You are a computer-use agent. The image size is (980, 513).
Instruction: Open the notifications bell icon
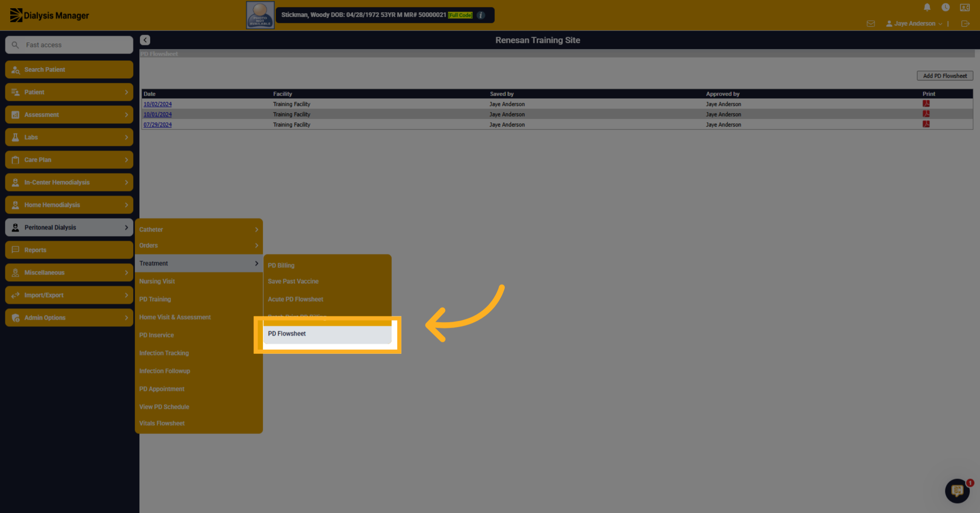pos(927,7)
